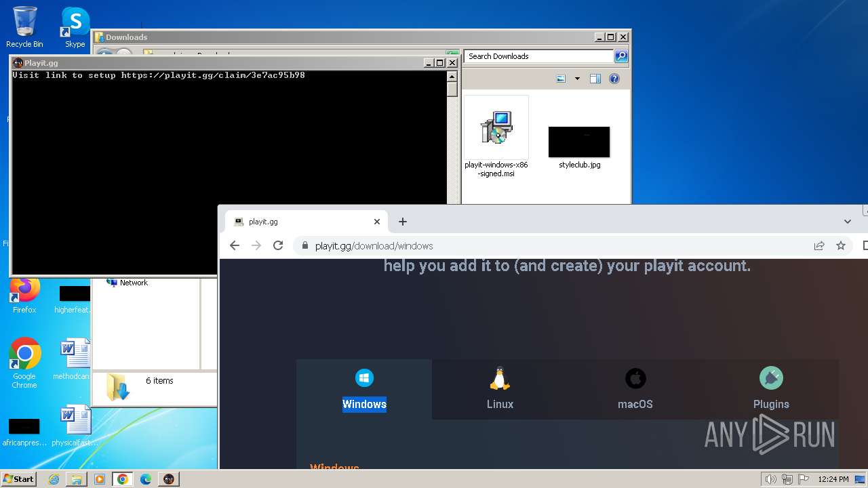Select the Plugins download tab
868x488 pixels.
771,389
